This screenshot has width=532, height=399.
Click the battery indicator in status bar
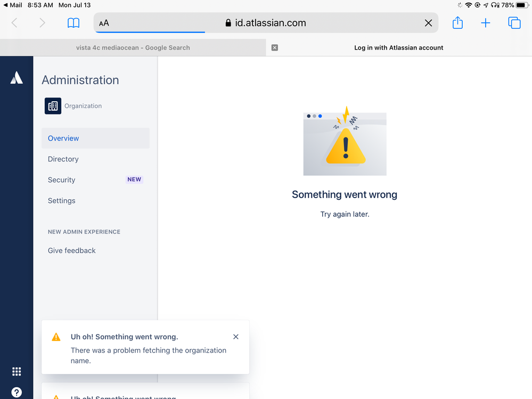coord(522,5)
